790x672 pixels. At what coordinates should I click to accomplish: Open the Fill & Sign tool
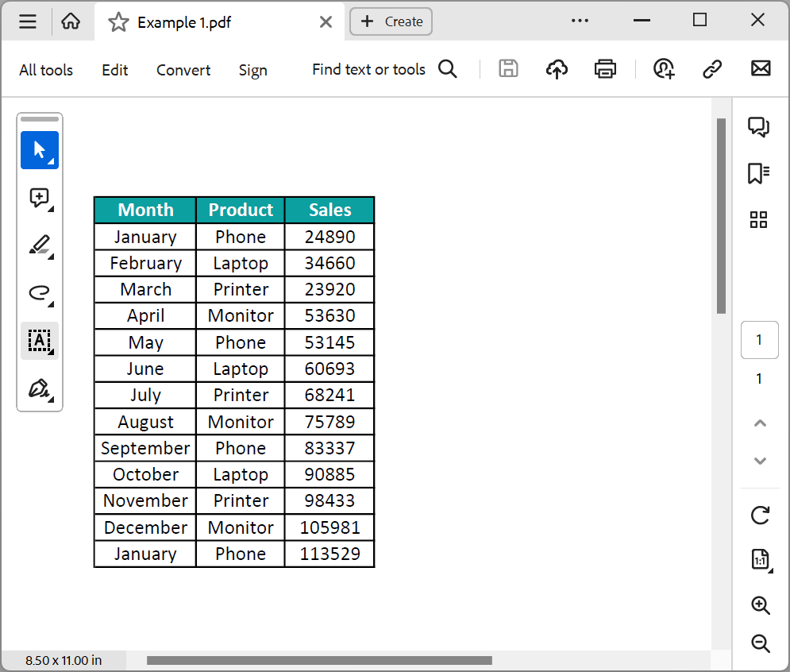(38, 388)
